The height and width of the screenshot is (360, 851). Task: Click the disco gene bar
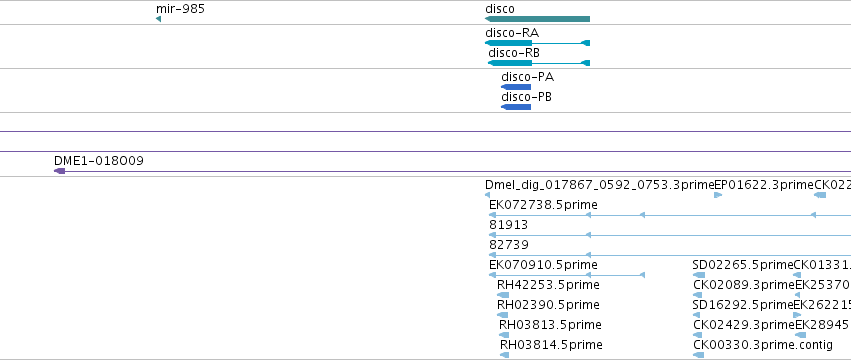pyautogui.click(x=537, y=20)
